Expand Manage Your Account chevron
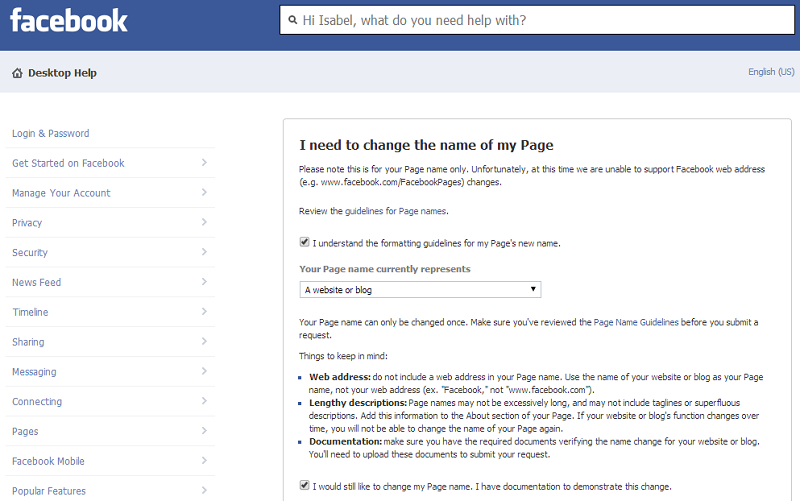Image resolution: width=800 pixels, height=501 pixels. [204, 192]
